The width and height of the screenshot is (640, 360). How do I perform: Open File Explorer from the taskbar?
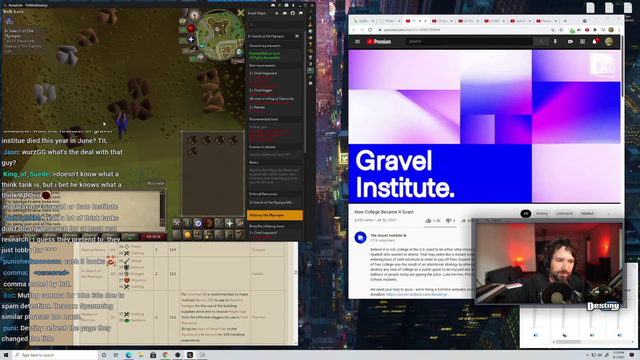point(141,355)
